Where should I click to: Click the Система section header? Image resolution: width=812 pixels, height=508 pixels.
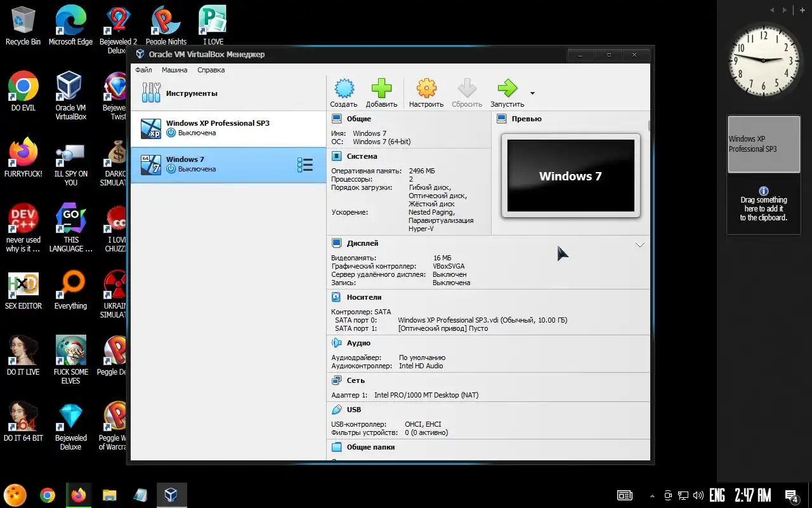point(362,156)
